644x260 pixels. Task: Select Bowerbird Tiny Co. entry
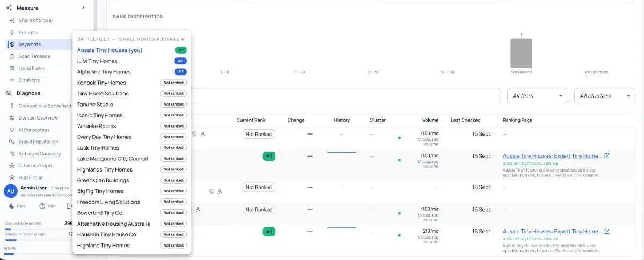click(x=100, y=213)
